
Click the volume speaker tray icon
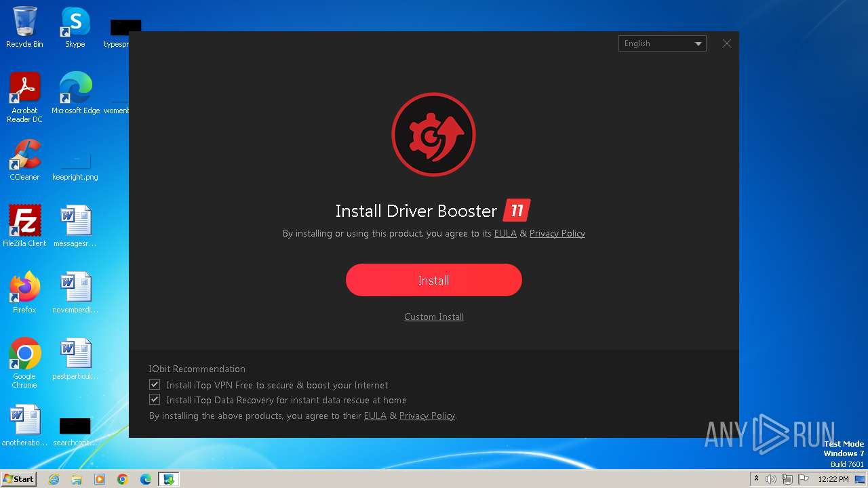771,479
